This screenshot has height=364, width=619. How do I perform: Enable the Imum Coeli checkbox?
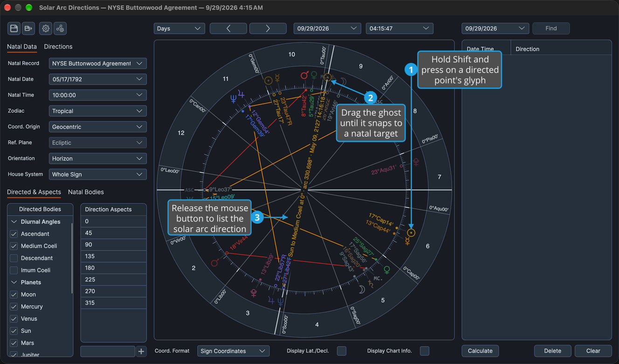(14, 270)
